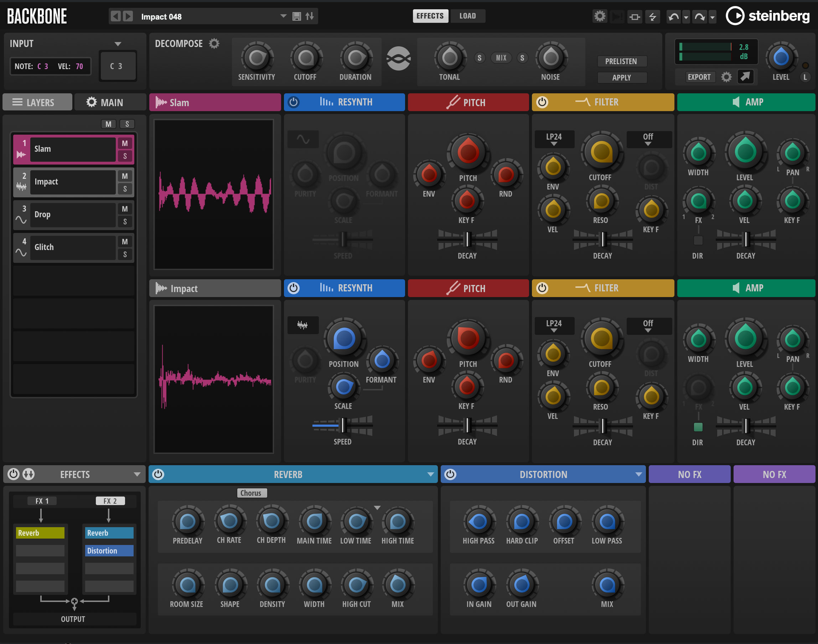
Task: Adjust the SPEED slider on Impact layer
Action: pyautogui.click(x=342, y=425)
